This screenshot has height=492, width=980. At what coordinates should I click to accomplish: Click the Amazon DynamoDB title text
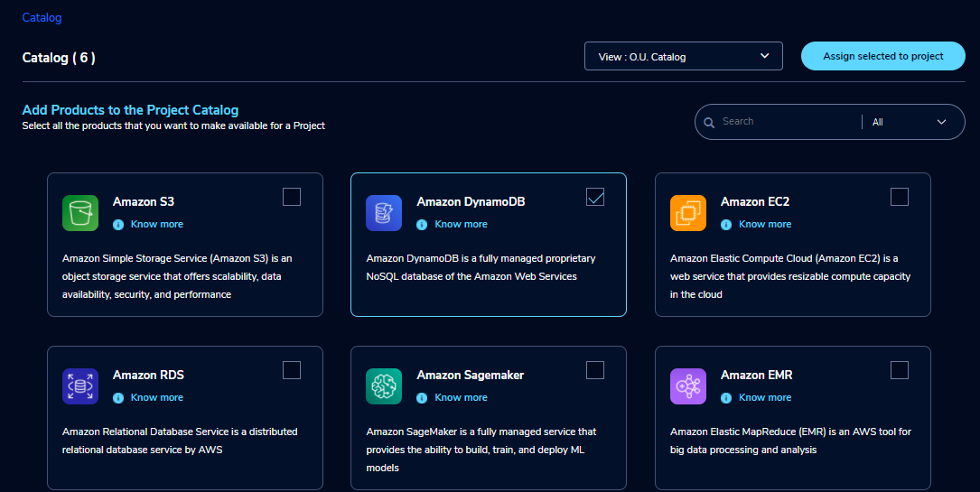coord(471,201)
